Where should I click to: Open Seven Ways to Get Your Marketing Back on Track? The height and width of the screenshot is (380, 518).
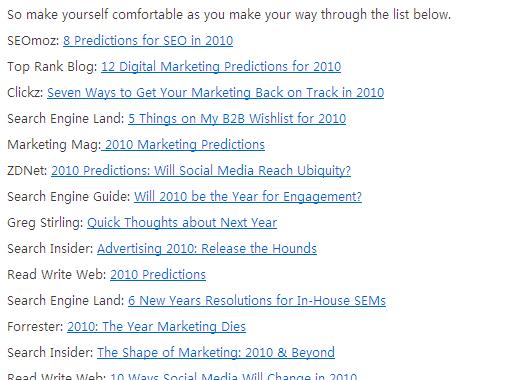pos(215,93)
